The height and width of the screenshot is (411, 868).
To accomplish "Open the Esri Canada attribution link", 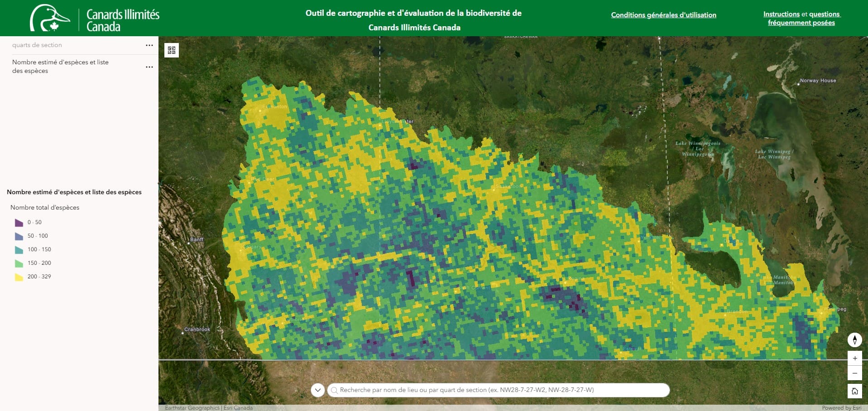I will click(238, 408).
